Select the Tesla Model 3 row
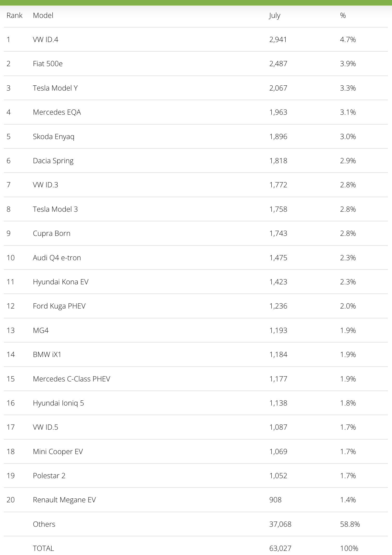Viewport: 392px width, 555px height. coord(196,209)
